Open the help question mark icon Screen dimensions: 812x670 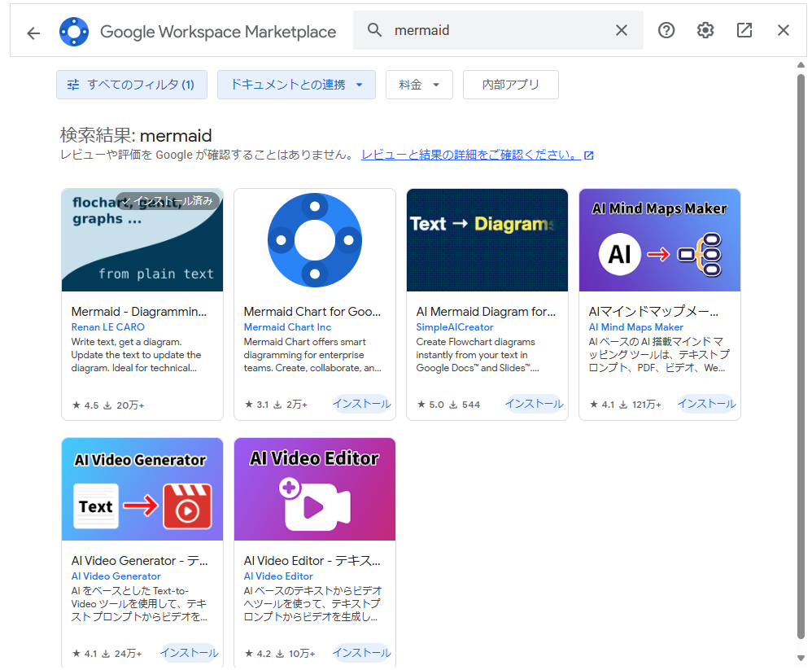coord(666,31)
